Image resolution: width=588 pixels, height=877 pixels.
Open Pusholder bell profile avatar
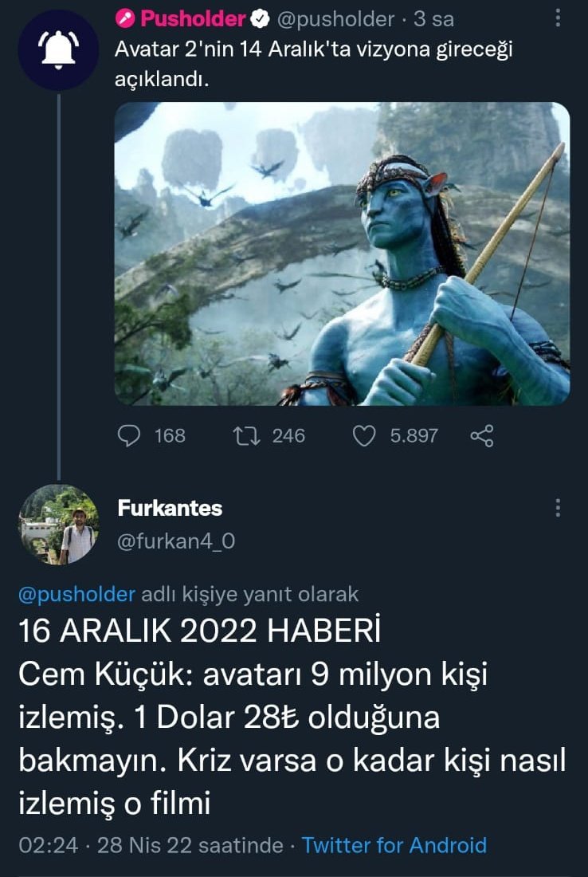[x=59, y=50]
